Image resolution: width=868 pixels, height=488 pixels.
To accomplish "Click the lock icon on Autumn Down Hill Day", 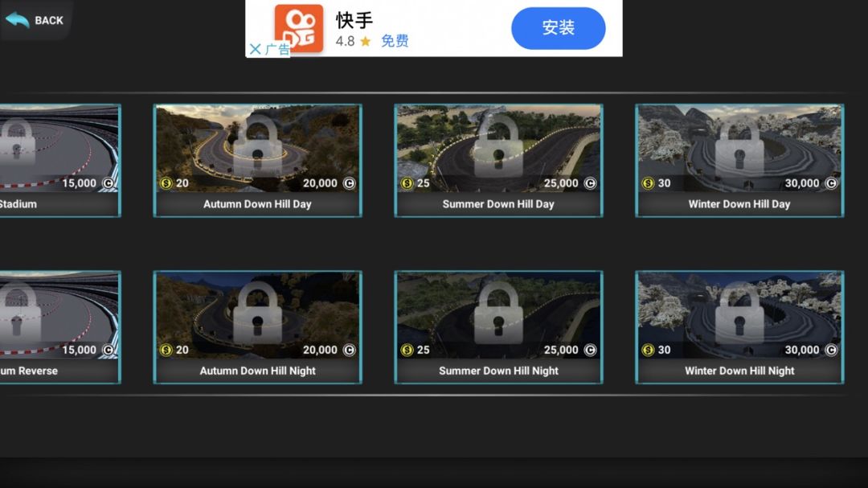I will (x=256, y=149).
